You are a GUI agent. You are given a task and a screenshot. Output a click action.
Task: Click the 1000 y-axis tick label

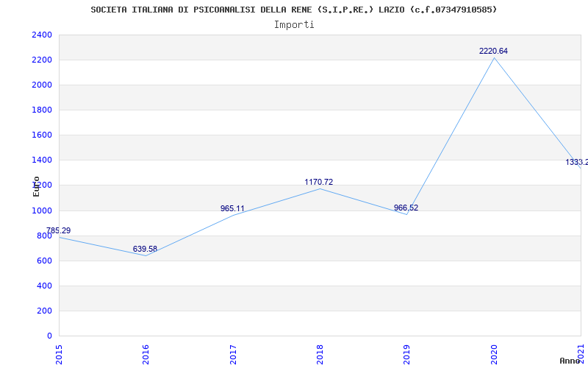[x=42, y=210]
